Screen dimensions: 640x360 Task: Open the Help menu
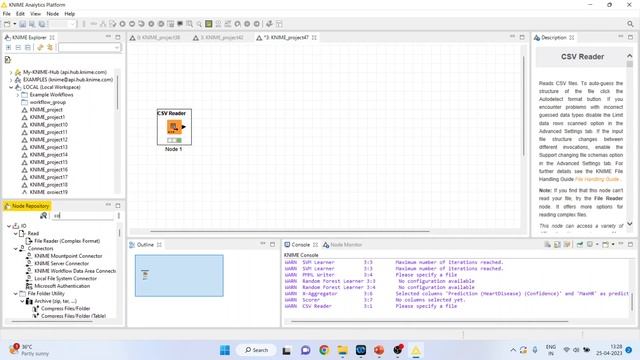coord(69,13)
